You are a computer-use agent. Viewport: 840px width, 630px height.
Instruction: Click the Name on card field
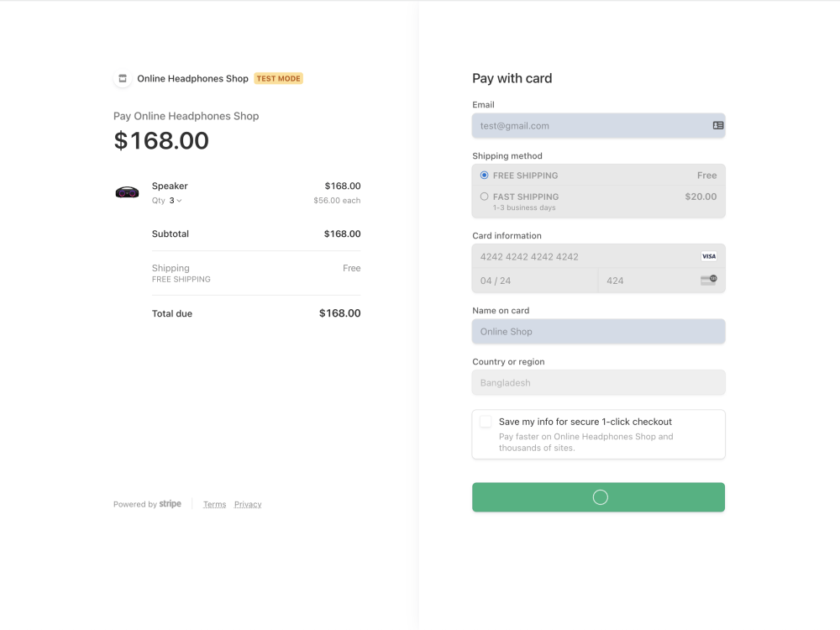coord(598,332)
